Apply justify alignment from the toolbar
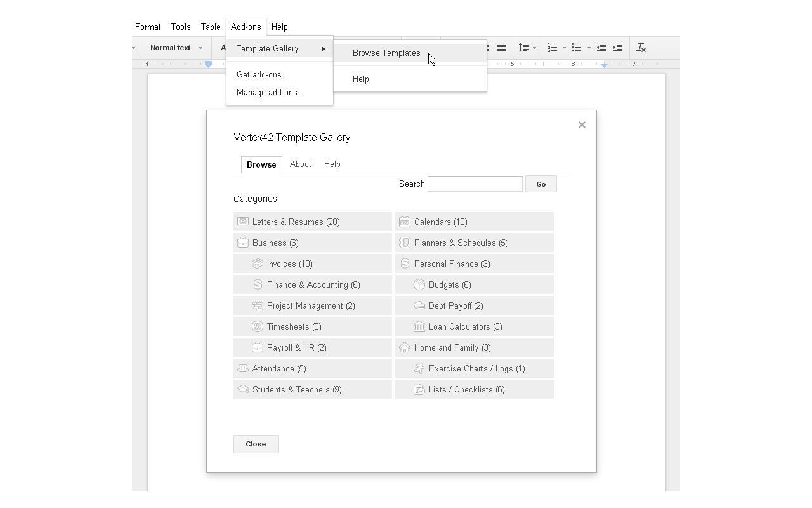812x508 pixels. tap(501, 48)
